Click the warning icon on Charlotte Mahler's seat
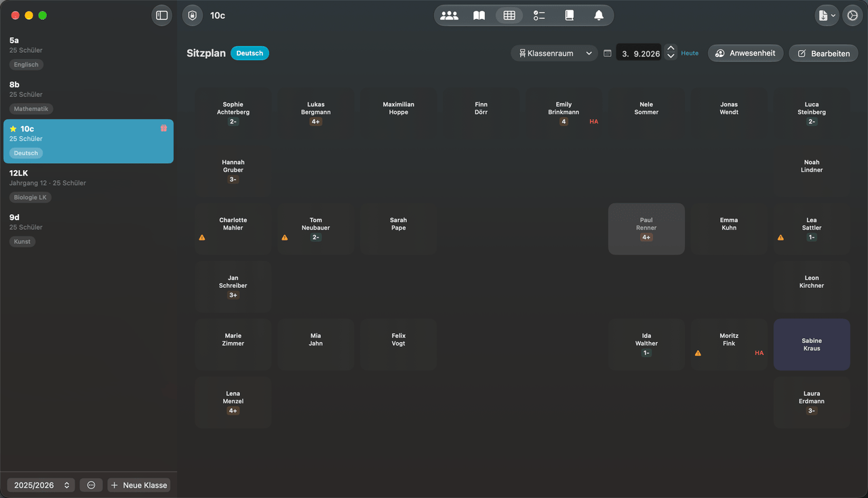Image resolution: width=868 pixels, height=498 pixels. point(202,238)
